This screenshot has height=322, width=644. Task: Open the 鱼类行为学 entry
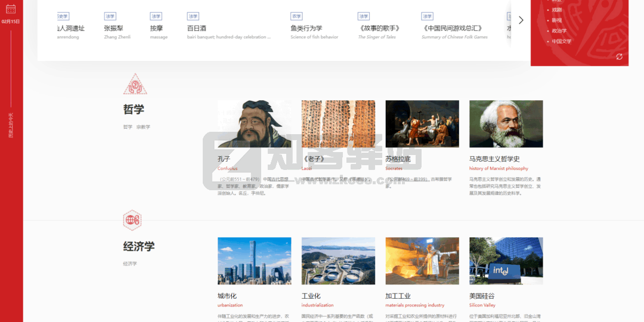(306, 29)
